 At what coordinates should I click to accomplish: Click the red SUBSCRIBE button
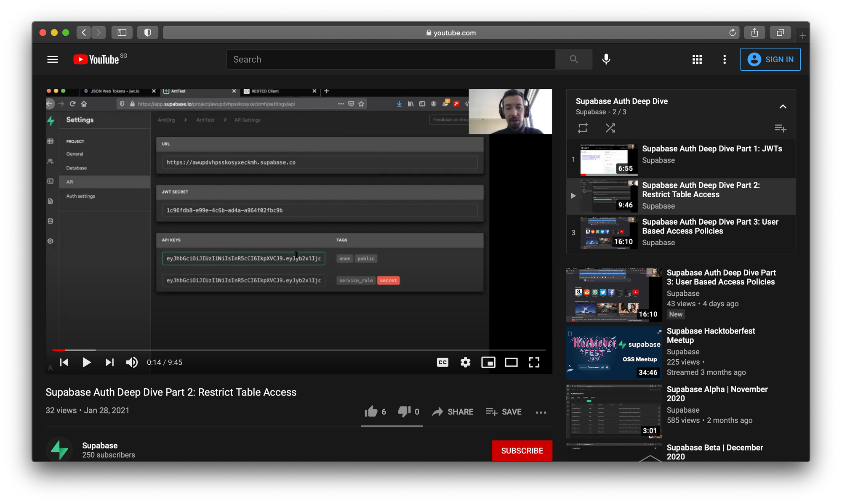click(x=522, y=451)
